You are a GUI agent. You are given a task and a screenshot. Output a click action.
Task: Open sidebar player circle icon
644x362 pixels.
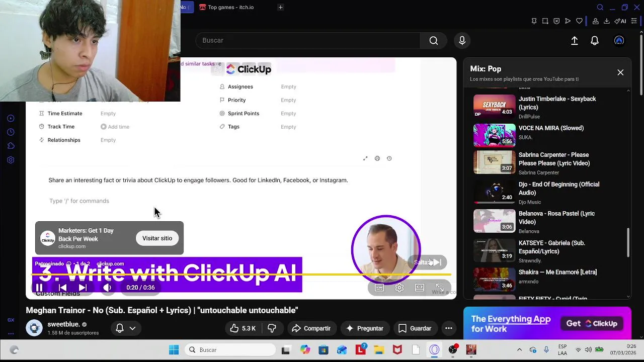[x=11, y=118]
